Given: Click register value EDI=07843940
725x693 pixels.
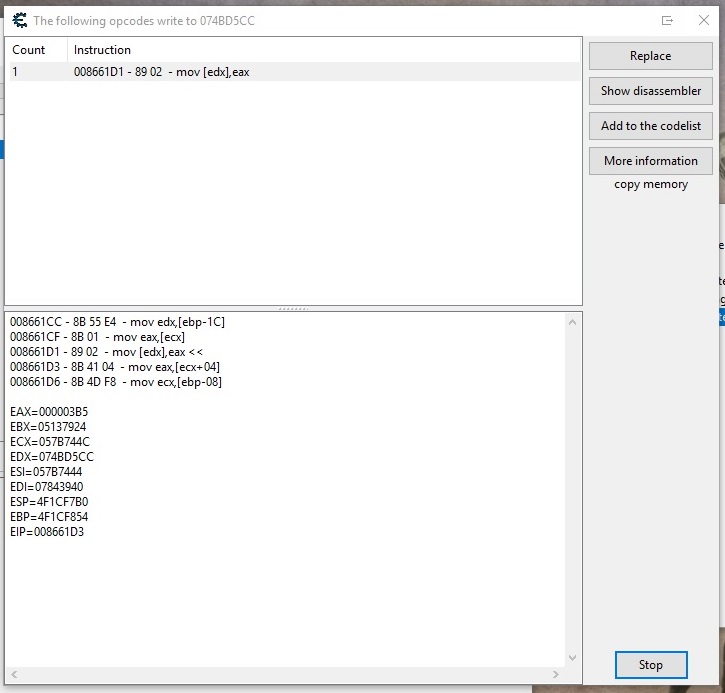Looking at the screenshot, I should [x=47, y=487].
